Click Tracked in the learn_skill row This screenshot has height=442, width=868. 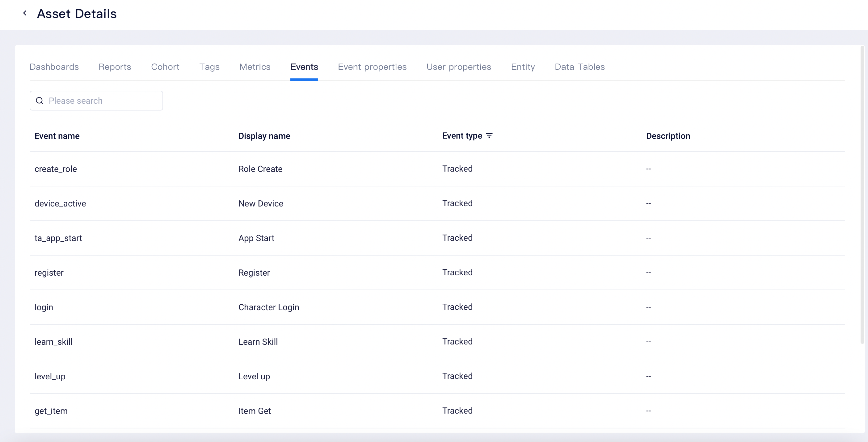[457, 341]
